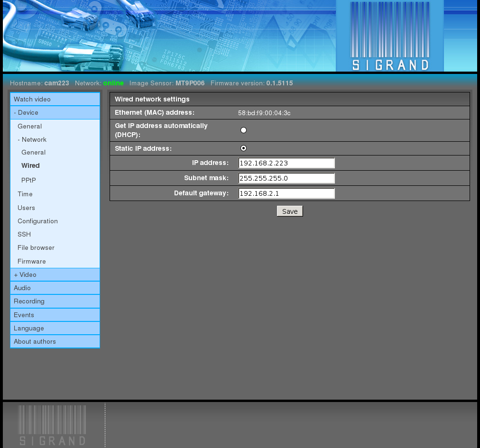Click the Subnet mask input field
This screenshot has width=480, height=448.
pos(286,178)
